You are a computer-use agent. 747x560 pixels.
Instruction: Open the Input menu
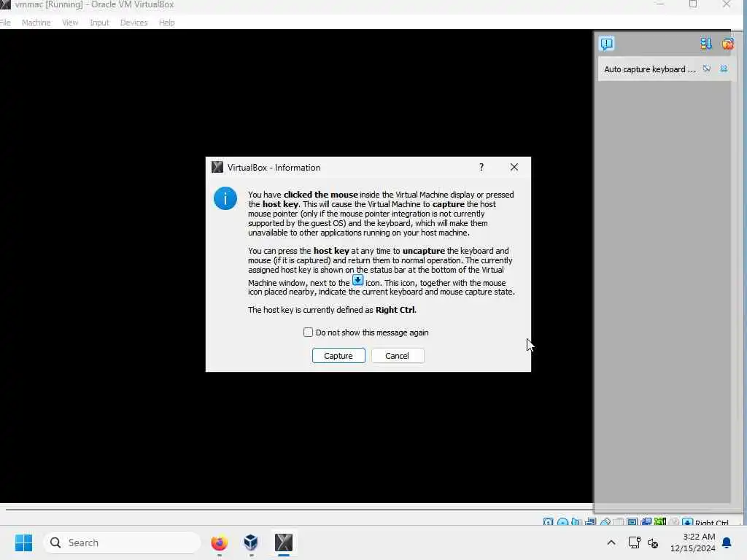99,23
